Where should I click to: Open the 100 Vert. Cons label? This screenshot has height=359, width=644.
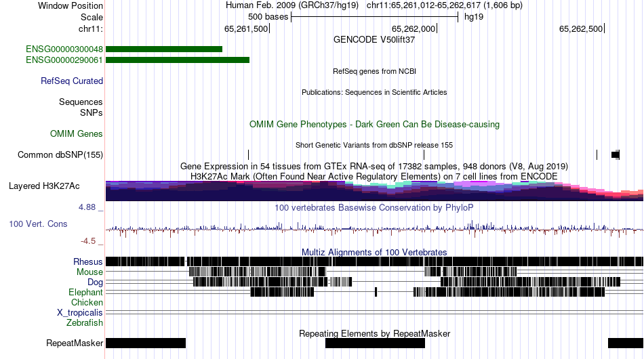tap(38, 224)
